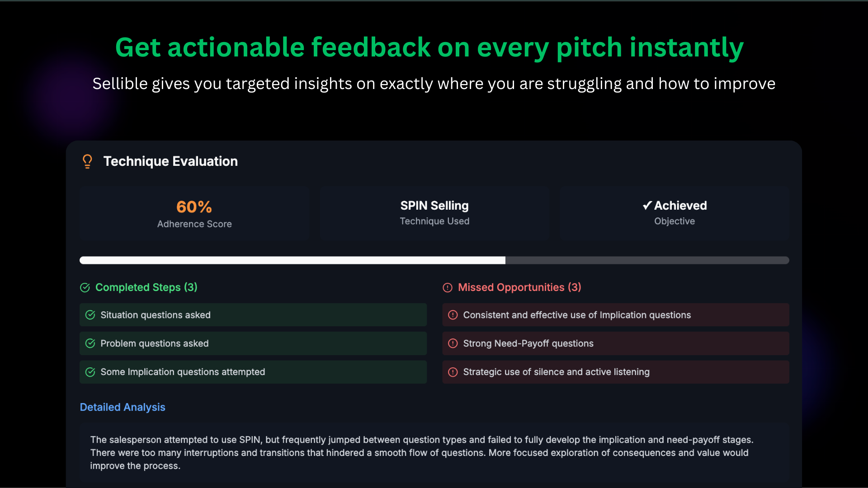The height and width of the screenshot is (488, 868).
Task: Click the alert icon on Strategic use of silence
Action: pyautogui.click(x=453, y=372)
